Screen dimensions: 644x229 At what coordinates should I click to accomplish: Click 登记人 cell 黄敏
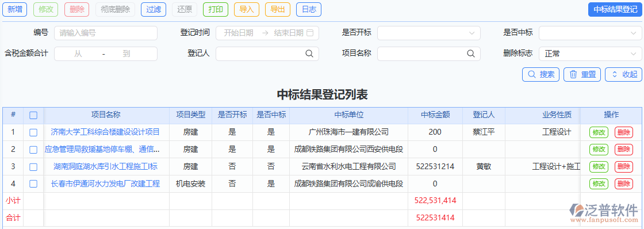[484, 166]
